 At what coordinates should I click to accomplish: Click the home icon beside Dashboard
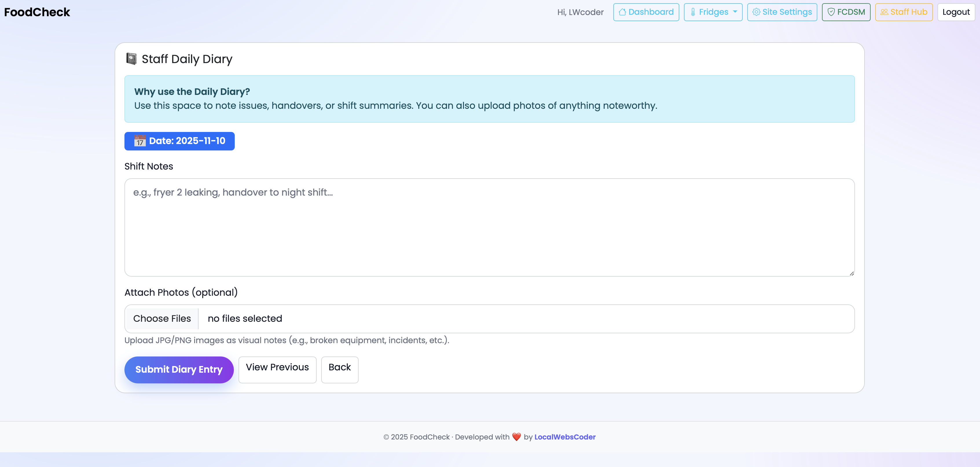coord(623,12)
